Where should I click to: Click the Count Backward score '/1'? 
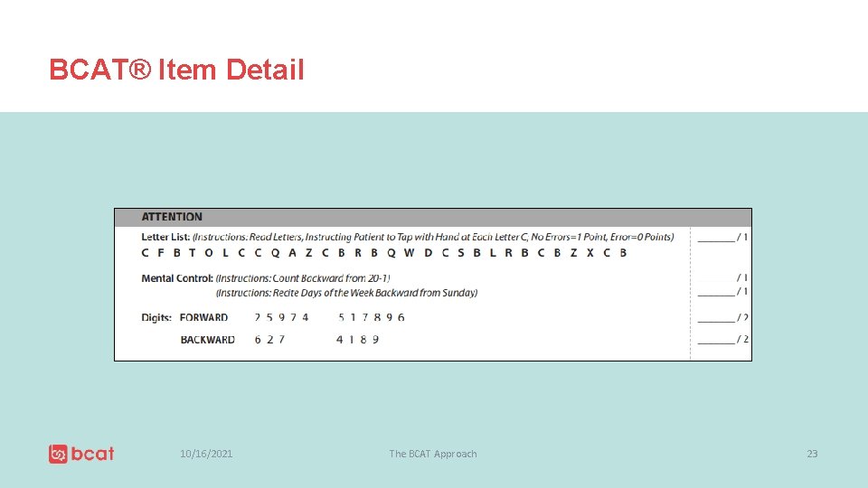click(742, 277)
